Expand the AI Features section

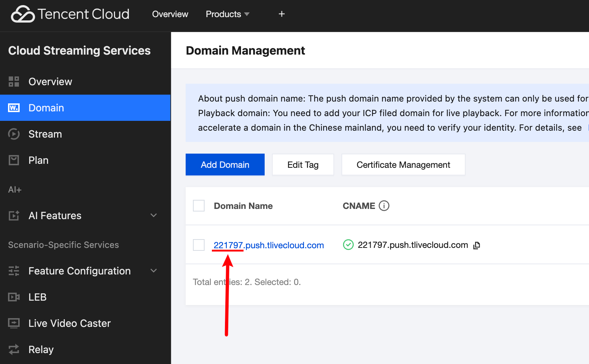154,215
